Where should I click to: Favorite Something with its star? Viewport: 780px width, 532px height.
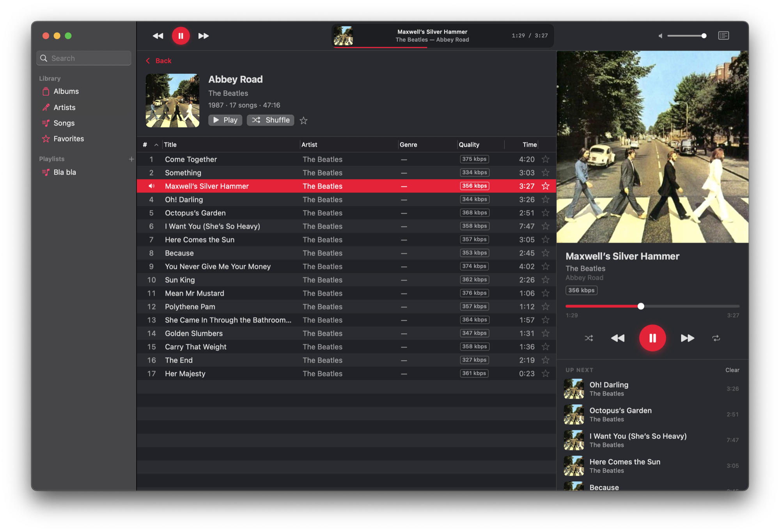[546, 173]
